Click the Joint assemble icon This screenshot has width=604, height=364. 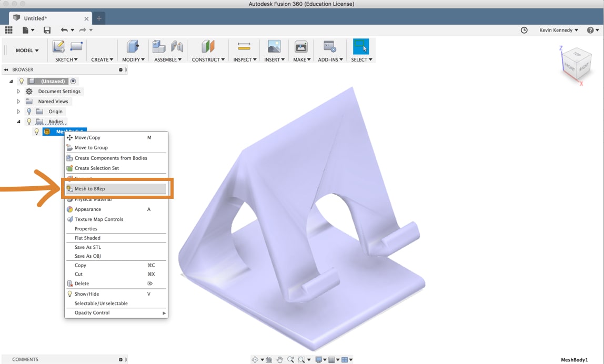177,47
